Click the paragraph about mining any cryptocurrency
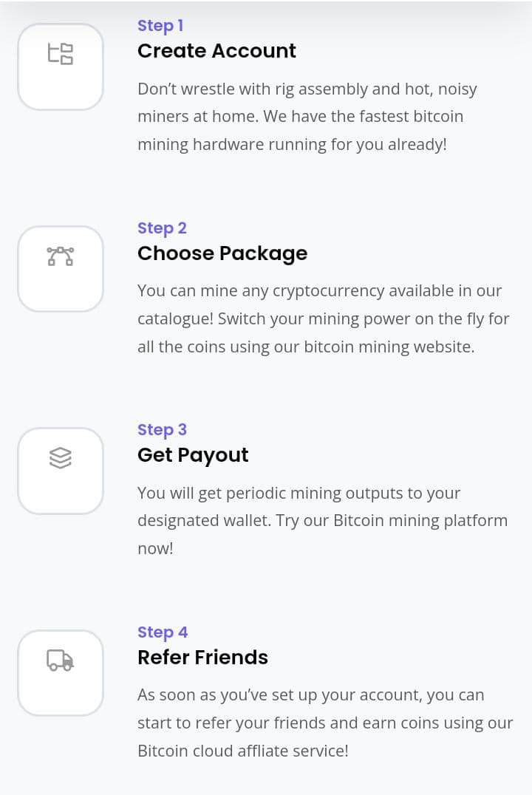The image size is (532, 795). [x=323, y=318]
